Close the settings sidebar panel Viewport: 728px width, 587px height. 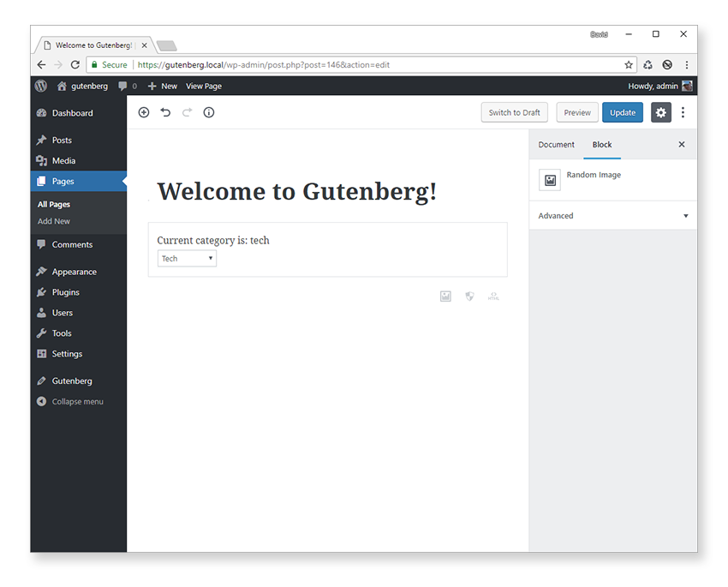click(x=682, y=145)
